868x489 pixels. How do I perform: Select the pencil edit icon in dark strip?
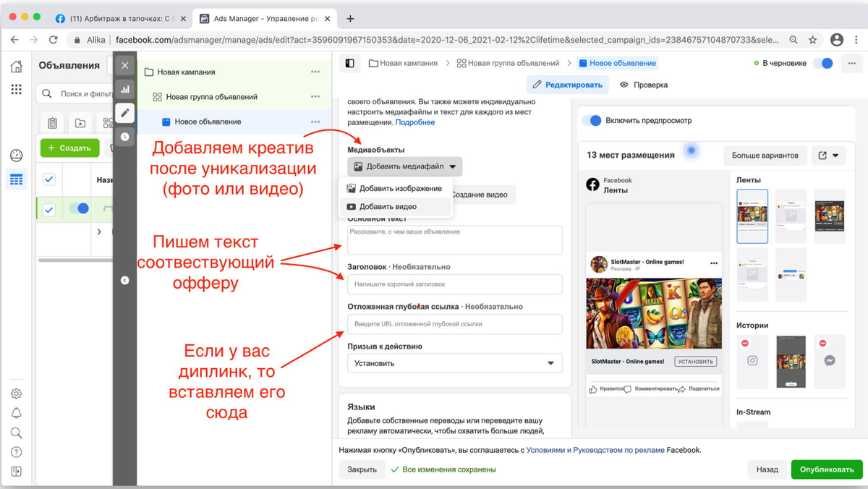tap(125, 113)
